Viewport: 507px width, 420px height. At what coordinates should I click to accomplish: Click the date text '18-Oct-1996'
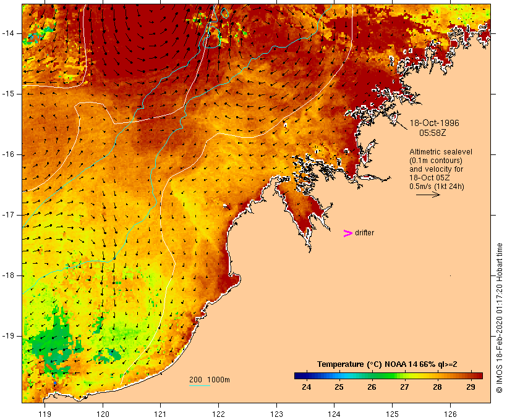pyautogui.click(x=434, y=123)
